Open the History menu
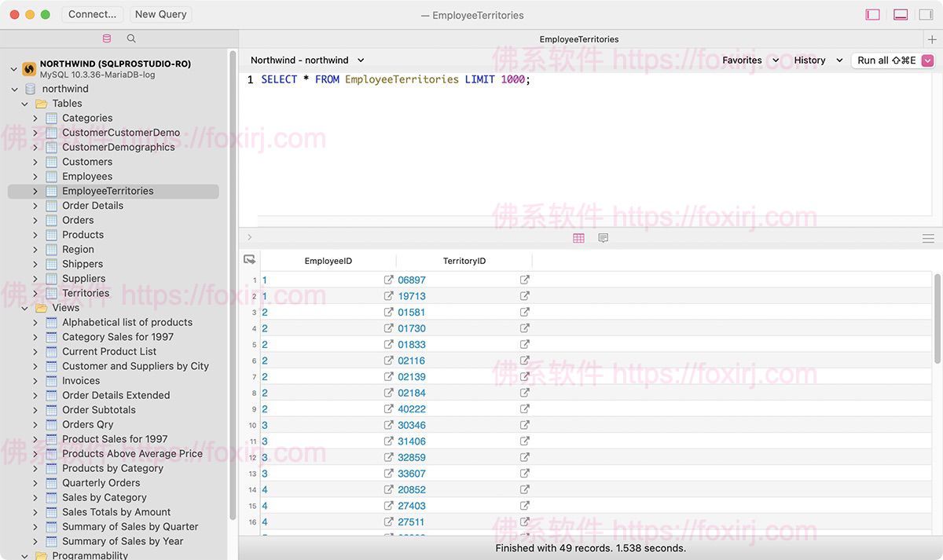This screenshot has width=943, height=560. pyautogui.click(x=817, y=60)
